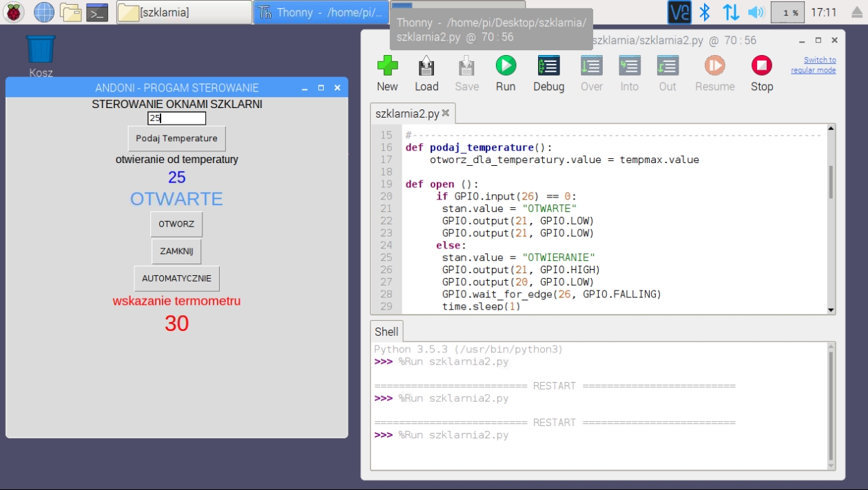Click the AUTOMATYCZNIE button

(x=176, y=279)
